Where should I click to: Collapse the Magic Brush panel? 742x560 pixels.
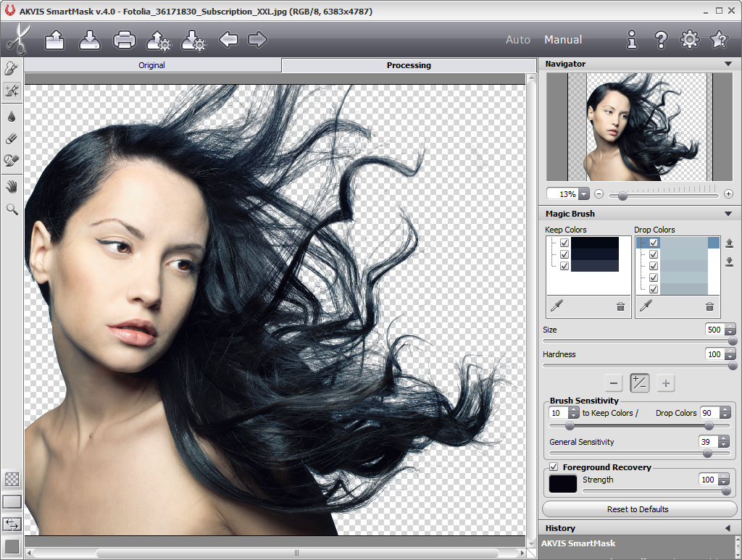tap(728, 214)
